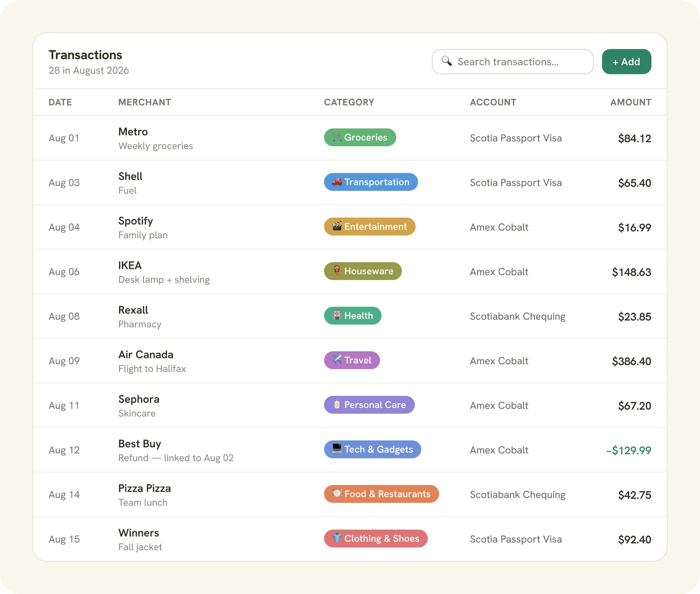Click the $67.20 amount
This screenshot has height=594, width=700.
coord(634,406)
